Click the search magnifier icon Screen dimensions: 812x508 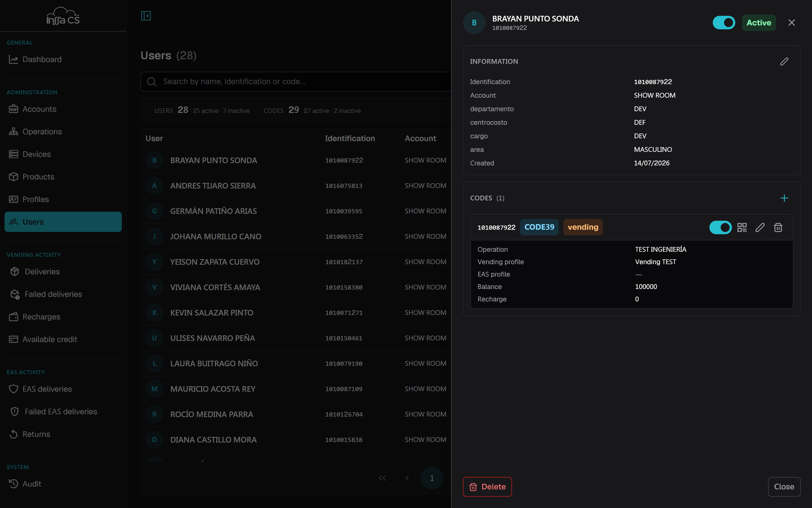[152, 82]
